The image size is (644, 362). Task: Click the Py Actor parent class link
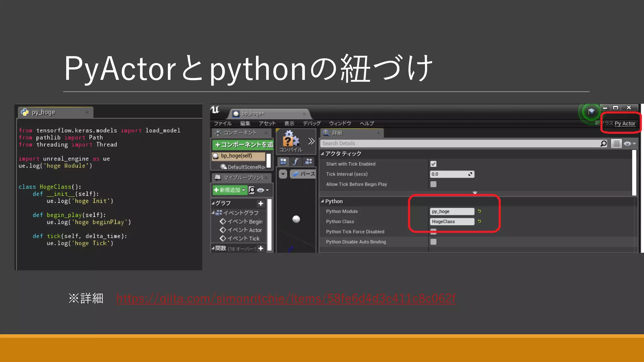pyautogui.click(x=625, y=123)
